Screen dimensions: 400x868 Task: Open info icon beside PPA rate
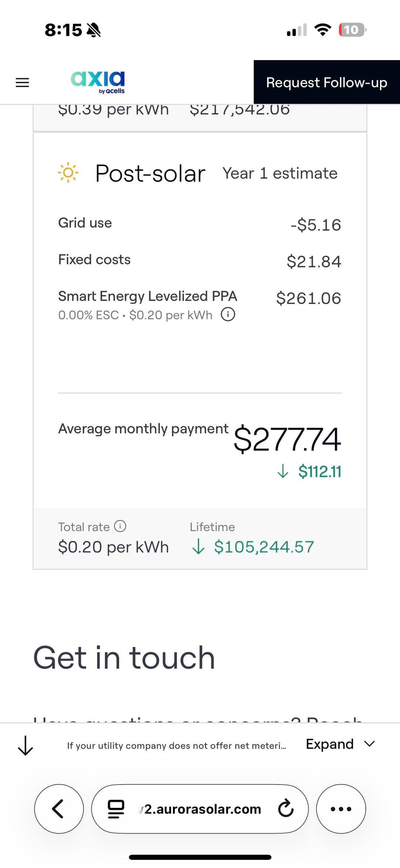point(228,314)
